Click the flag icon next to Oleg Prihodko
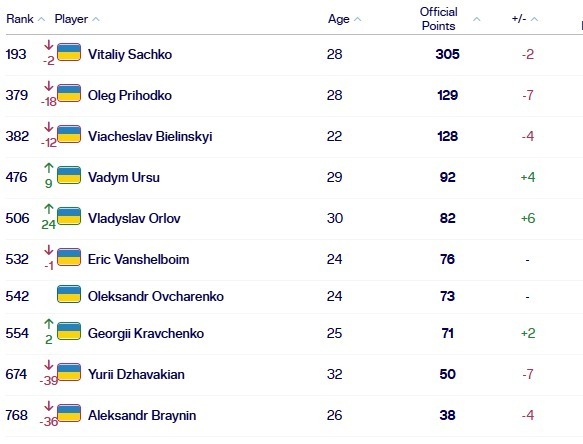Viewport: 583px width, 444px height. (x=69, y=93)
